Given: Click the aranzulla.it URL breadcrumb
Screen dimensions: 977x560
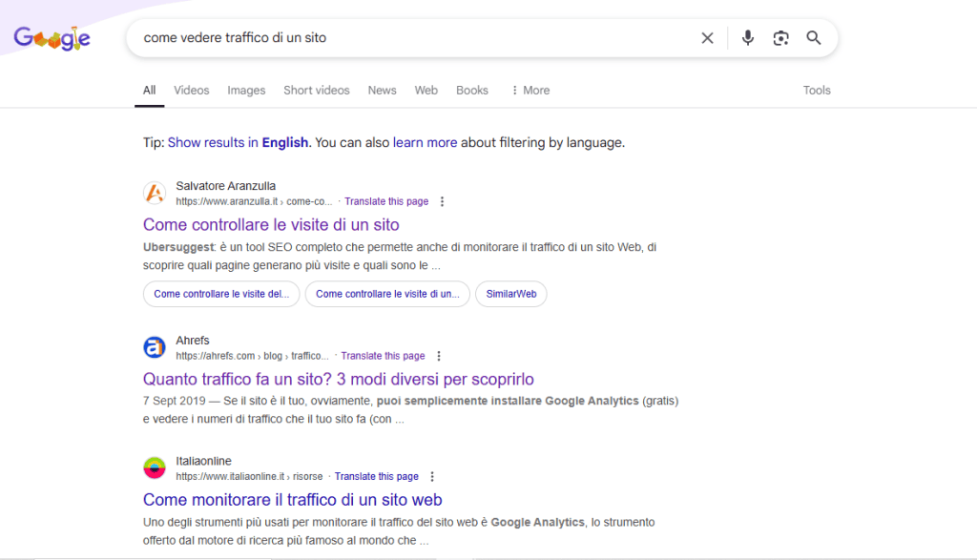Looking at the screenshot, I should click(x=254, y=202).
